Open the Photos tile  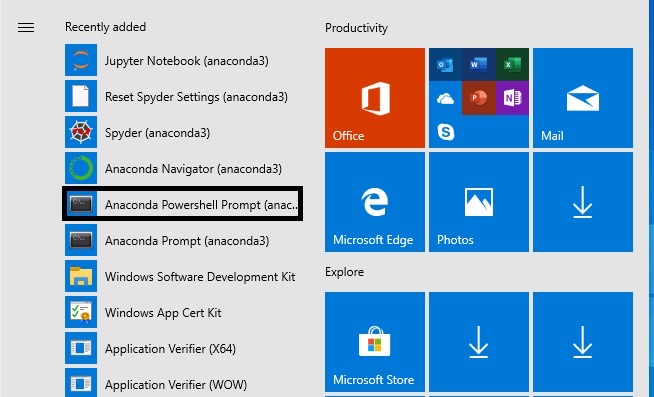click(x=479, y=202)
